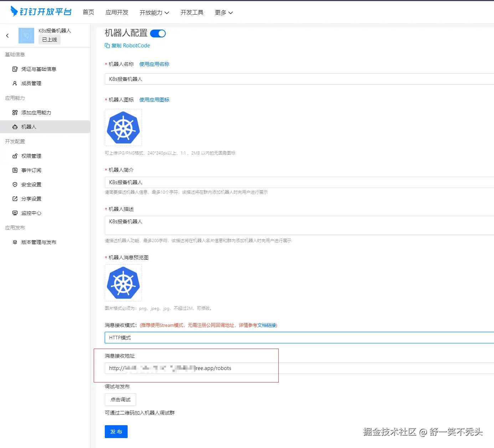
Task: Click the 机器人 robot icon in sidebar
Action: click(x=15, y=127)
